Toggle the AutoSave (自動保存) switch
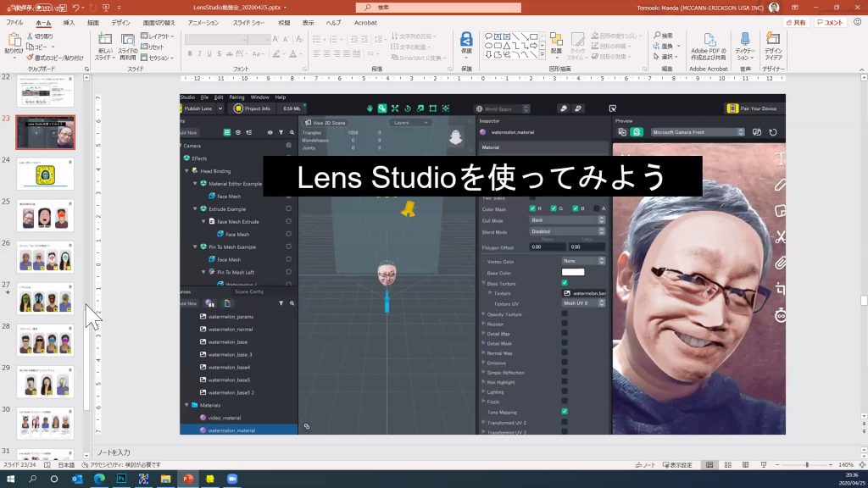Screen dimensions: 868x488 [x=46, y=8]
